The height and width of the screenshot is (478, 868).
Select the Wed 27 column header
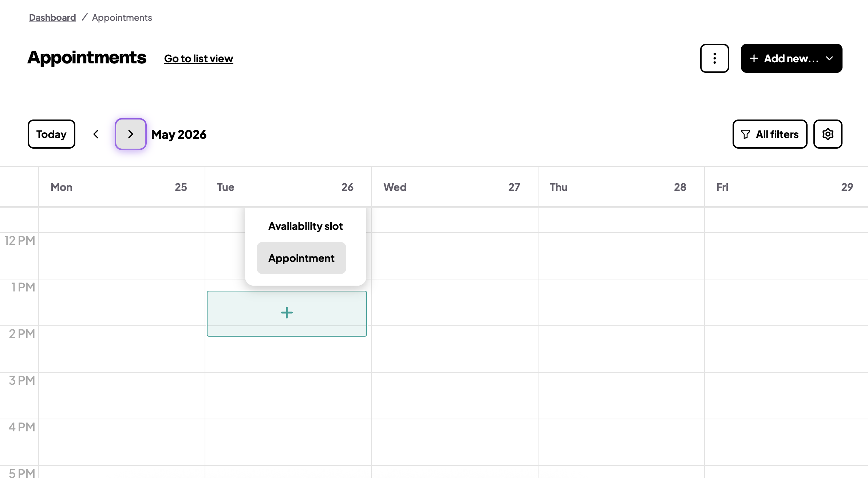coord(455,187)
